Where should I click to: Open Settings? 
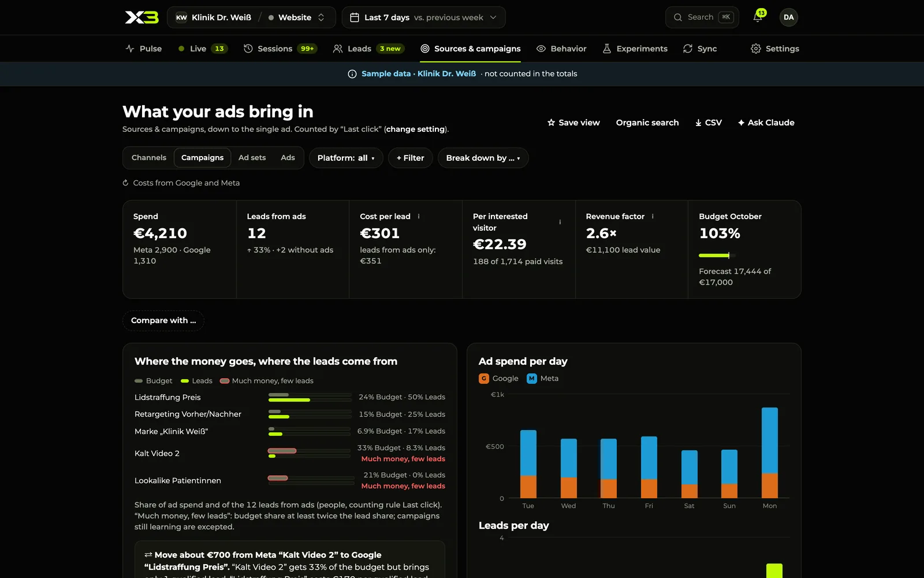775,49
